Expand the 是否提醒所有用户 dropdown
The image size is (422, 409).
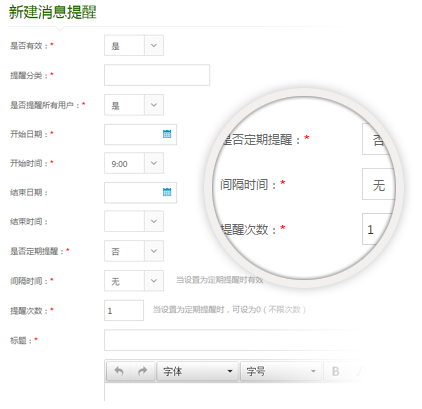point(154,105)
